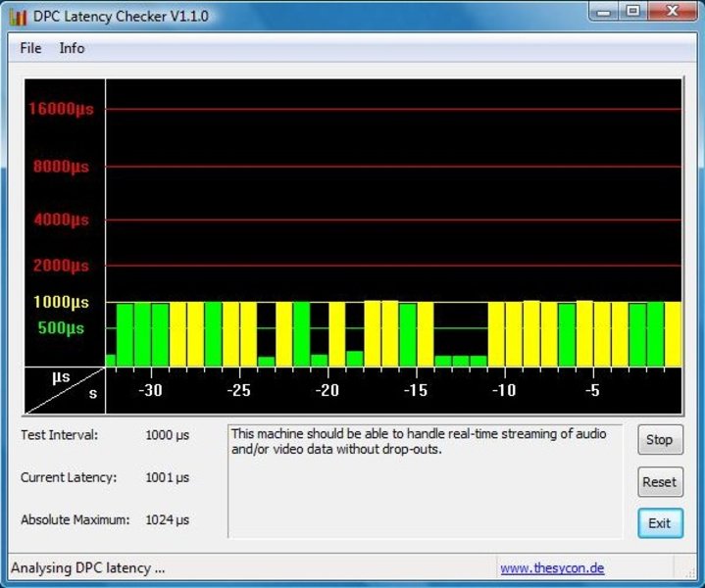Image resolution: width=705 pixels, height=588 pixels.
Task: Click the -5 time axis label
Action: [592, 390]
